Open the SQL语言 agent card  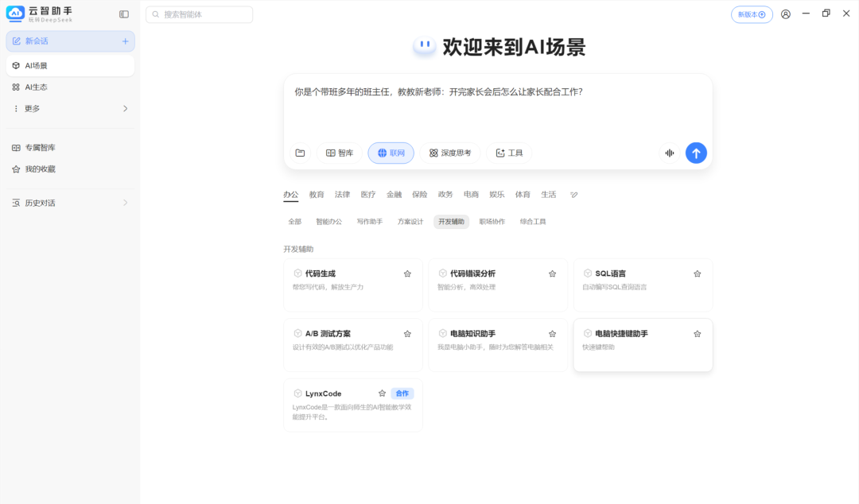click(x=643, y=285)
